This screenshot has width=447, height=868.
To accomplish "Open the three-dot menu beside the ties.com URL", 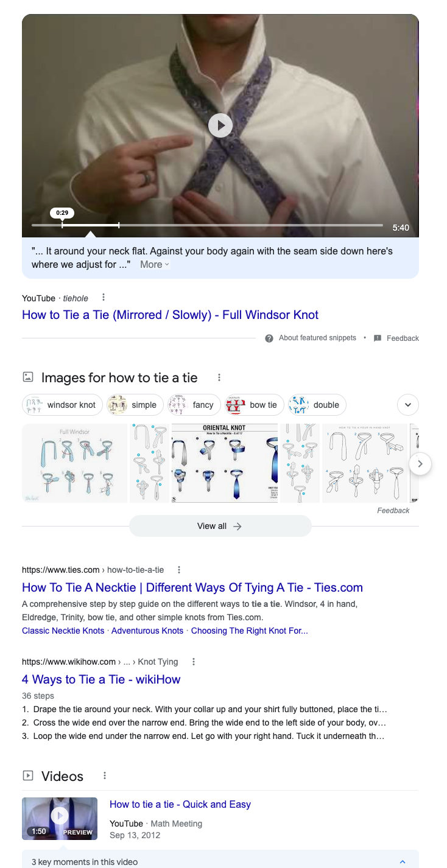I will 179,570.
